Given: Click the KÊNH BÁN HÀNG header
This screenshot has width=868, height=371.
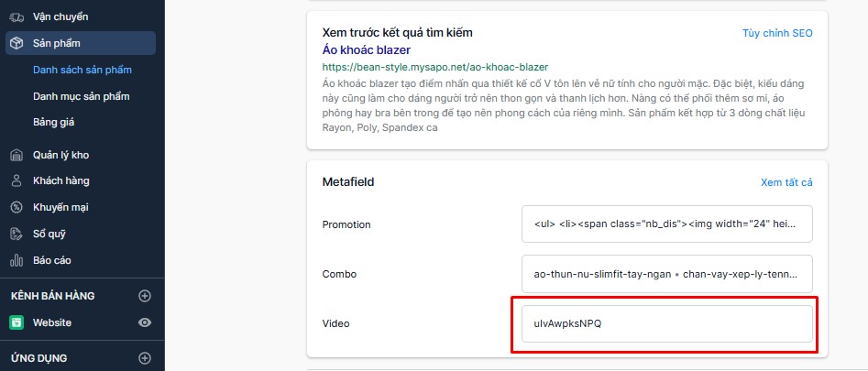Looking at the screenshot, I should (52, 296).
